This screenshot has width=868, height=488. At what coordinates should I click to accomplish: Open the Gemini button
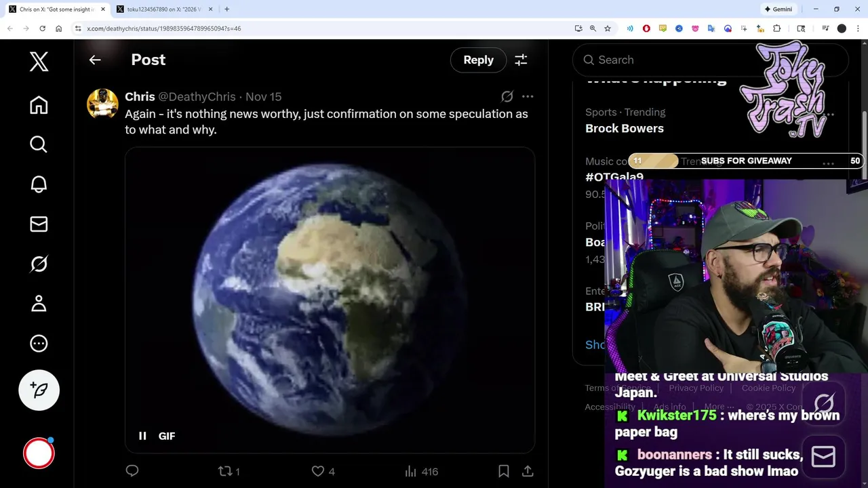click(x=778, y=9)
